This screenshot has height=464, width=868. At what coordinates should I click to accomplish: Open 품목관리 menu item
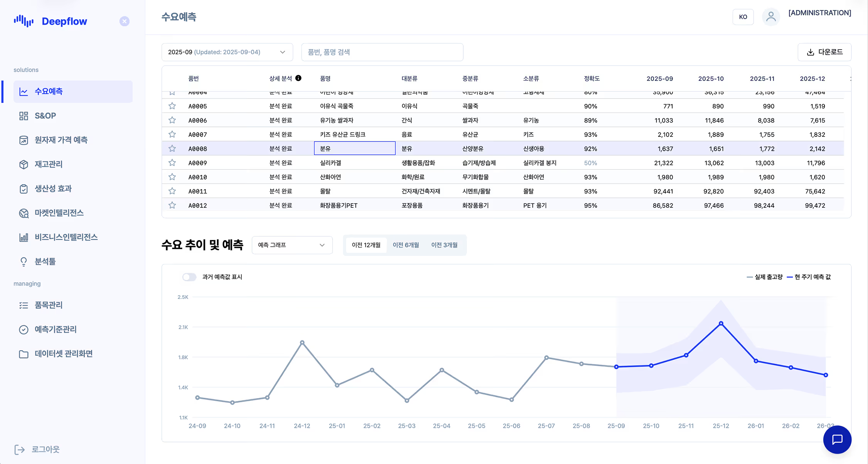(73, 305)
